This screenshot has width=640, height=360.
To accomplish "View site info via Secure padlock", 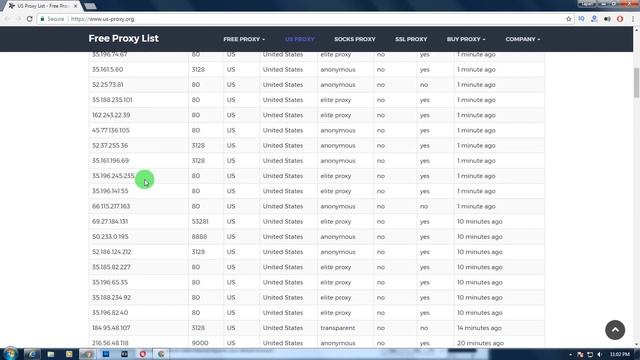I will (x=52, y=19).
